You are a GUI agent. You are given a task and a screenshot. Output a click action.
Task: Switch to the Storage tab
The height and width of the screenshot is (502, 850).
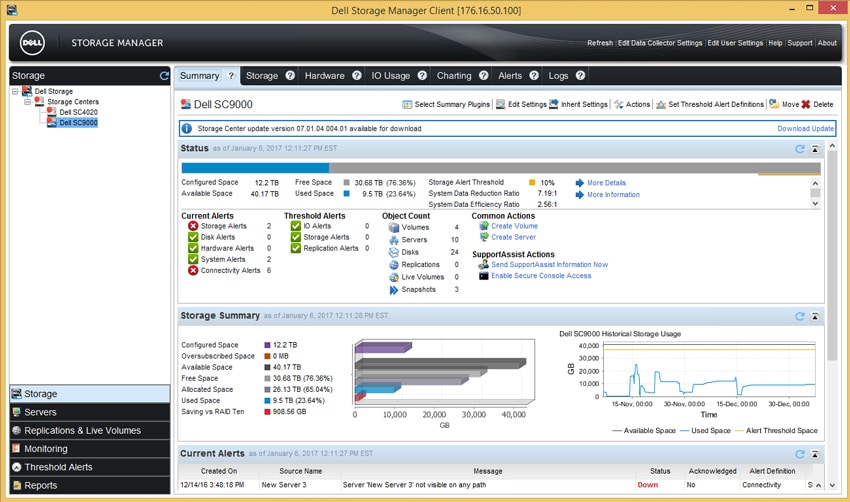coord(262,76)
